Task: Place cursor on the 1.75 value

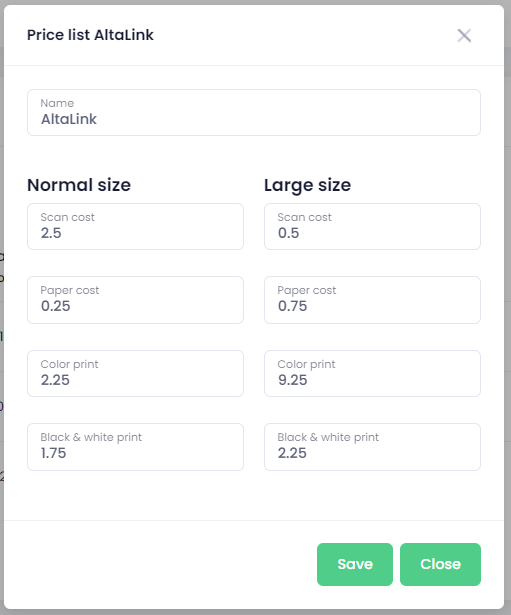Action: pyautogui.click(x=53, y=453)
